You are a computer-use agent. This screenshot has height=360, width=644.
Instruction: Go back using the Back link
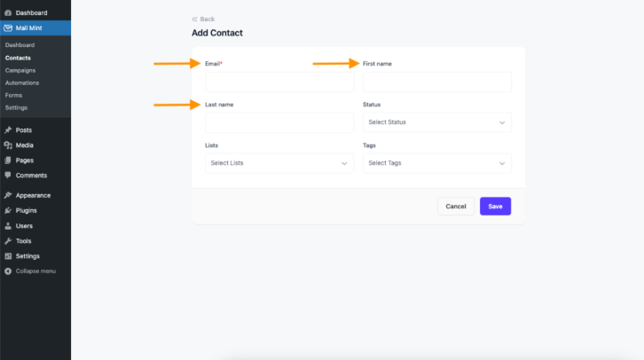tap(203, 20)
